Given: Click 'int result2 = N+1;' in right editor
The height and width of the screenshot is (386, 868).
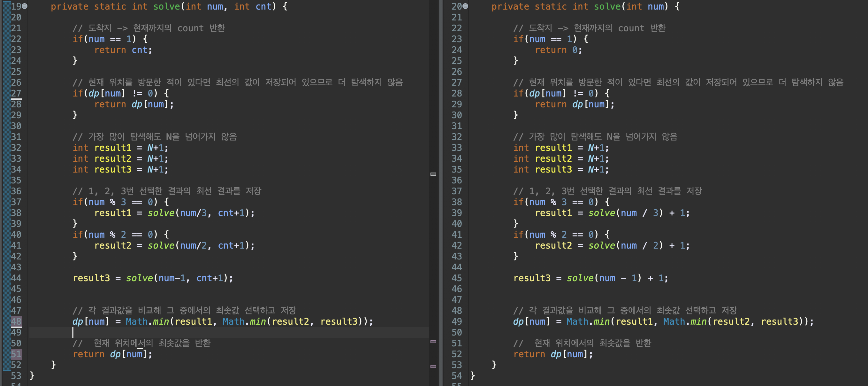Looking at the screenshot, I should pos(561,158).
